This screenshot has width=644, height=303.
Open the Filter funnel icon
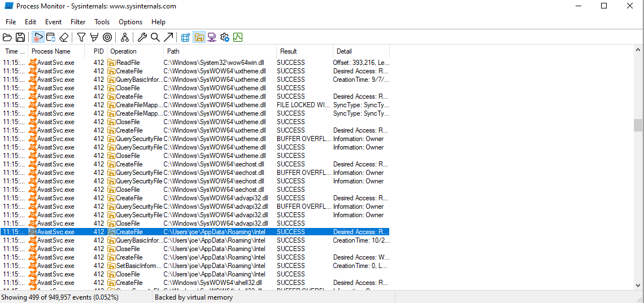[81, 37]
